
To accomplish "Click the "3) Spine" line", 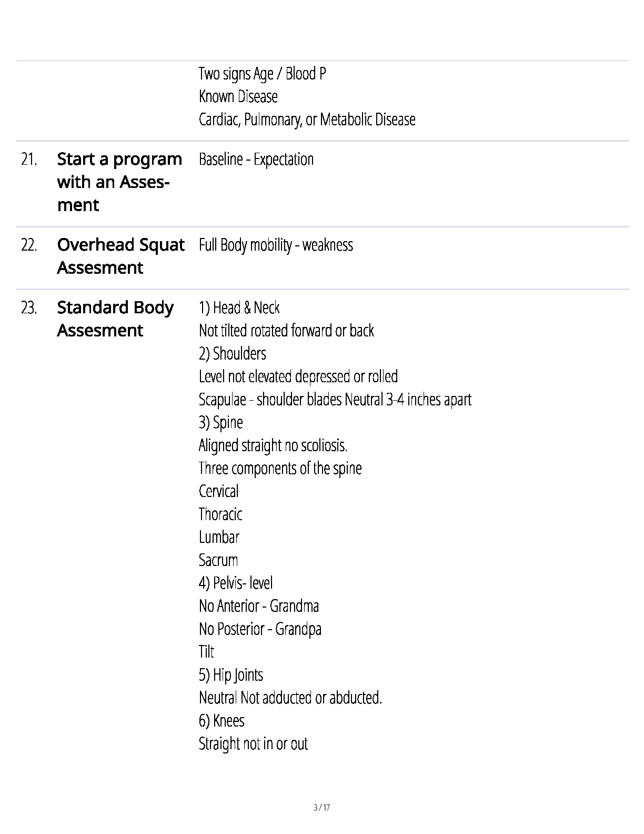I will tap(220, 422).
